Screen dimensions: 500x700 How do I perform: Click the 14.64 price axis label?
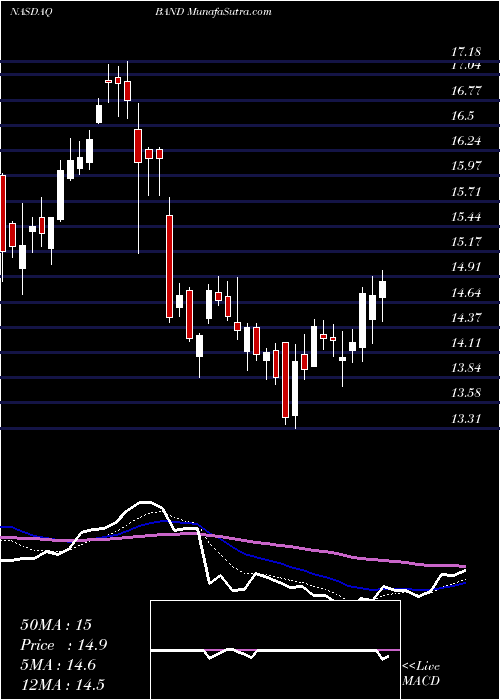(x=466, y=293)
